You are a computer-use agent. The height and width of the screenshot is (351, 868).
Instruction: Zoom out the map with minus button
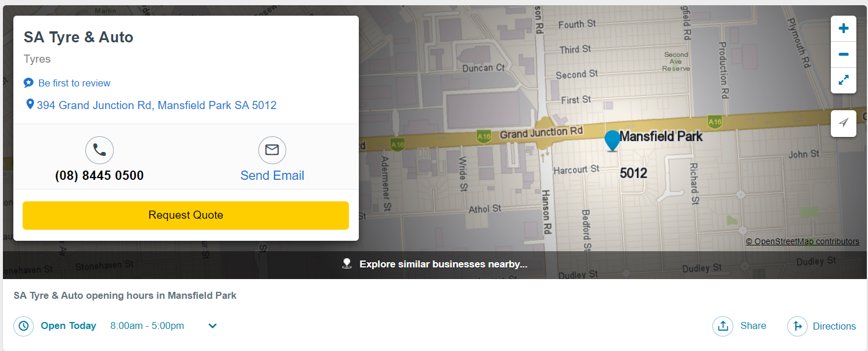tap(844, 55)
